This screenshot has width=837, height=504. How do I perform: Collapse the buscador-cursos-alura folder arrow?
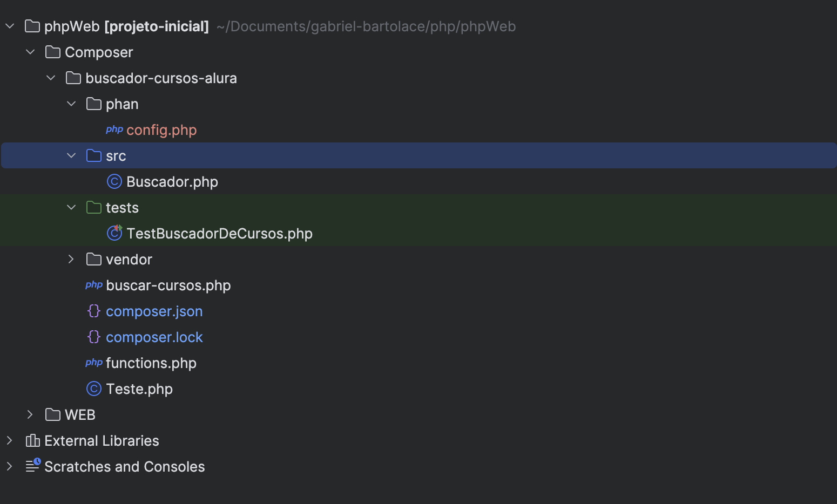[51, 78]
